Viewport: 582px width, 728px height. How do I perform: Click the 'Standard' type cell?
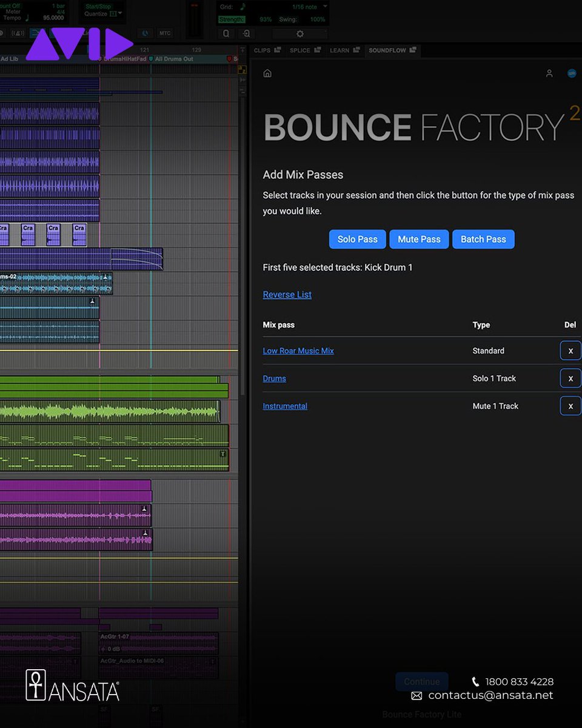click(x=489, y=351)
